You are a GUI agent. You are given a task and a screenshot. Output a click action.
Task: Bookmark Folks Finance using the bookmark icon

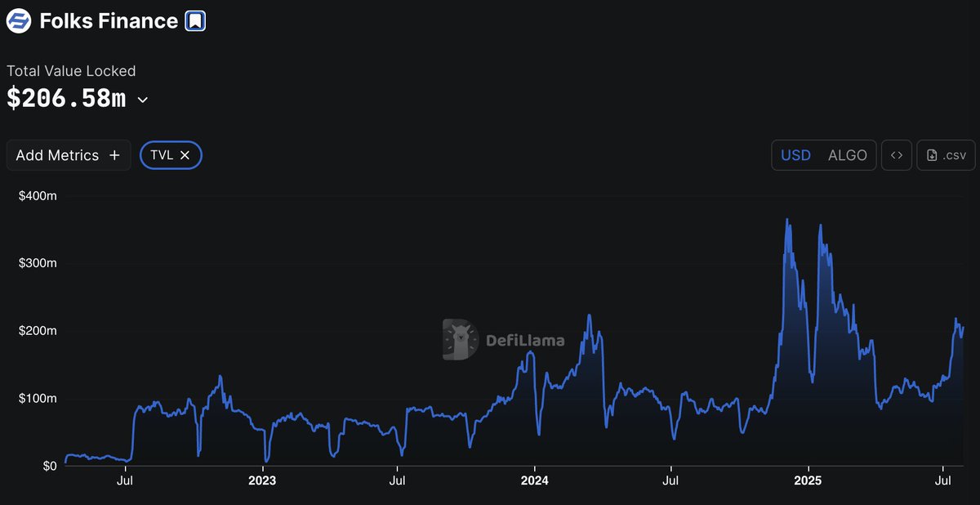[194, 20]
